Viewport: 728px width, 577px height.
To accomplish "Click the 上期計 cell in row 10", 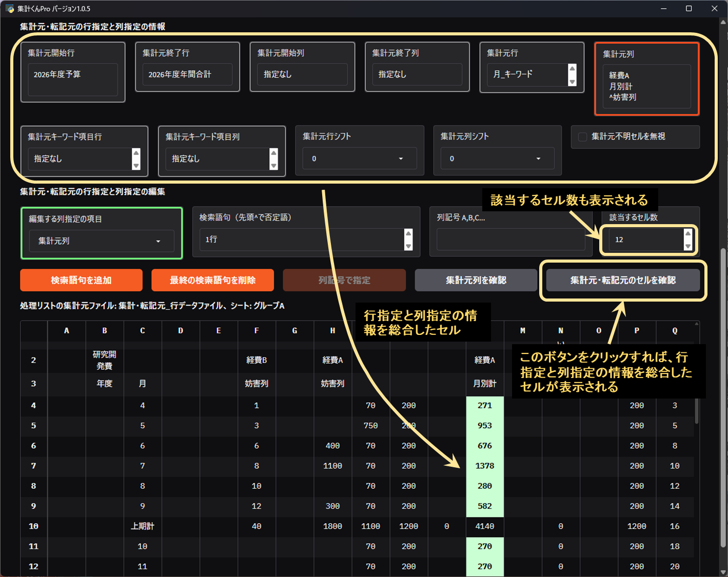I will click(143, 527).
